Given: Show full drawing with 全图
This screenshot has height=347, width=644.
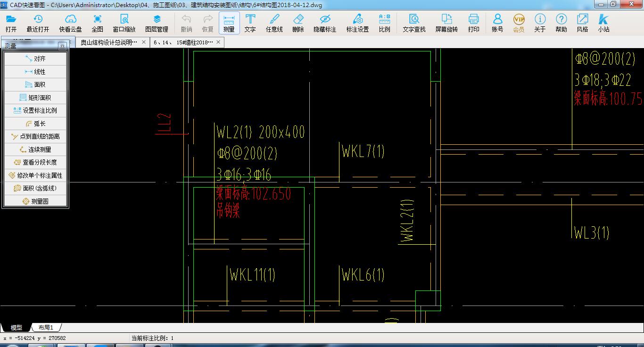Looking at the screenshot, I should pyautogui.click(x=98, y=23).
